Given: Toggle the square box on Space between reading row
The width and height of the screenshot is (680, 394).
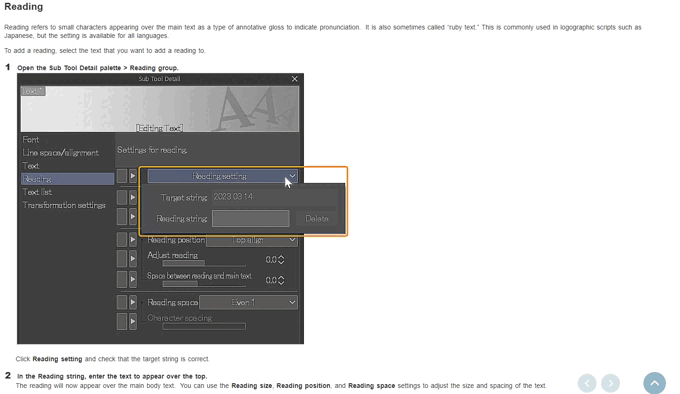Looking at the screenshot, I should point(122,279).
